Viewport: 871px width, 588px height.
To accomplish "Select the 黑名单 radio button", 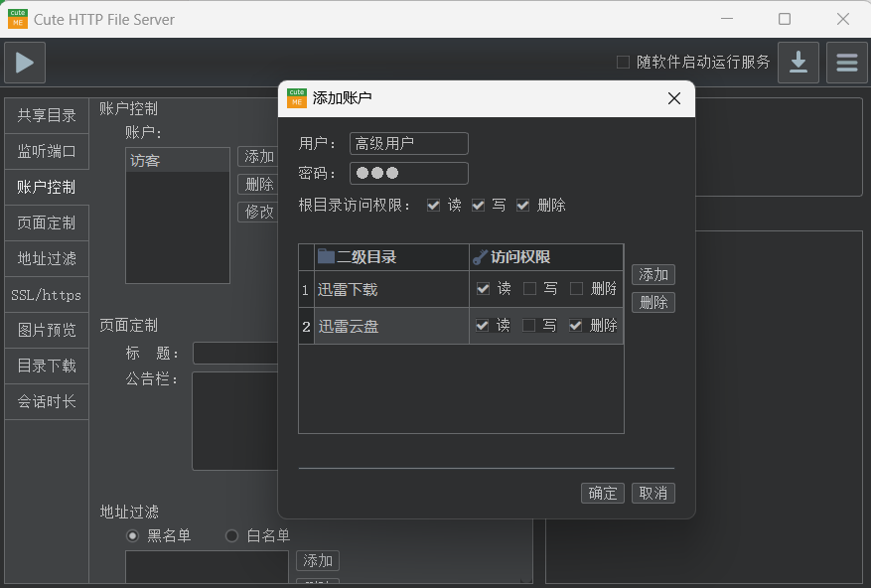I will (x=132, y=535).
